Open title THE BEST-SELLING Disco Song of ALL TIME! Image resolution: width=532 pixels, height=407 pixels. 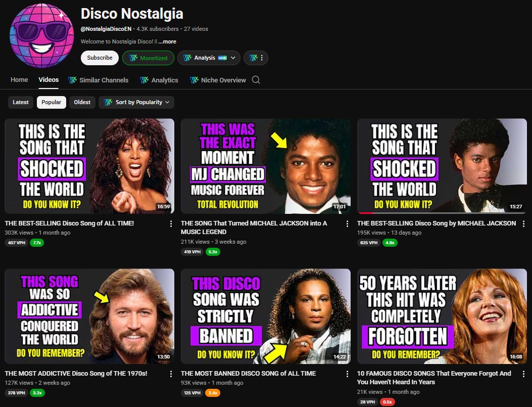pos(69,223)
